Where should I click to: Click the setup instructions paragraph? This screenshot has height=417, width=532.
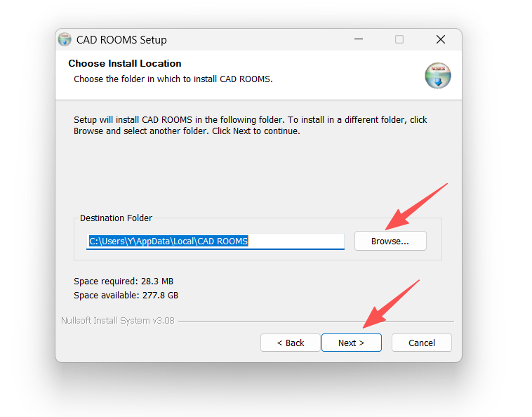click(x=250, y=125)
